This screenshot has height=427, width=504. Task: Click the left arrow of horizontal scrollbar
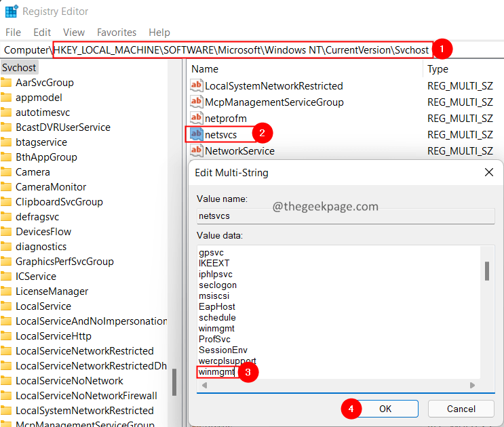pyautogui.click(x=204, y=385)
